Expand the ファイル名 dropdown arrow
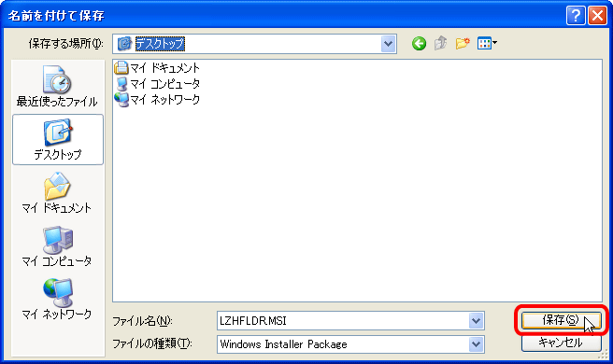 click(476, 321)
